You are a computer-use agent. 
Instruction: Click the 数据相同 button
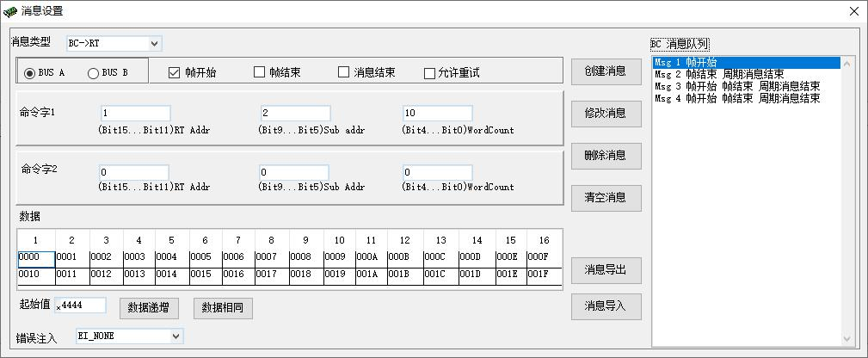222,308
